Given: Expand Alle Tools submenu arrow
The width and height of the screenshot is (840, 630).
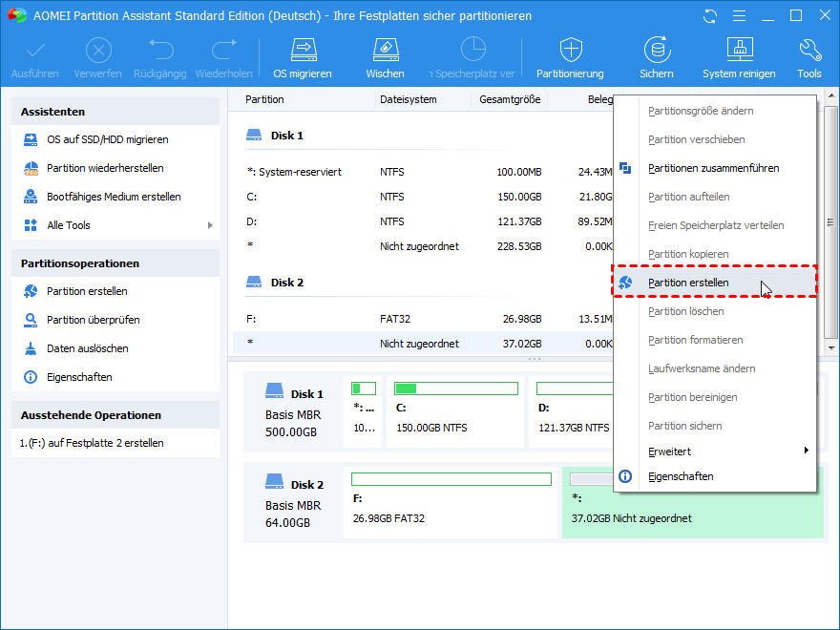Looking at the screenshot, I should [x=210, y=225].
